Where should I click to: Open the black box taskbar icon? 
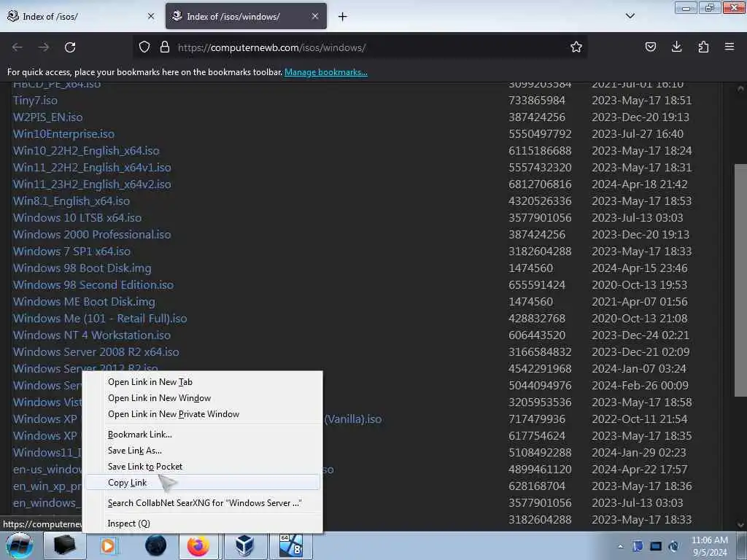(65, 545)
